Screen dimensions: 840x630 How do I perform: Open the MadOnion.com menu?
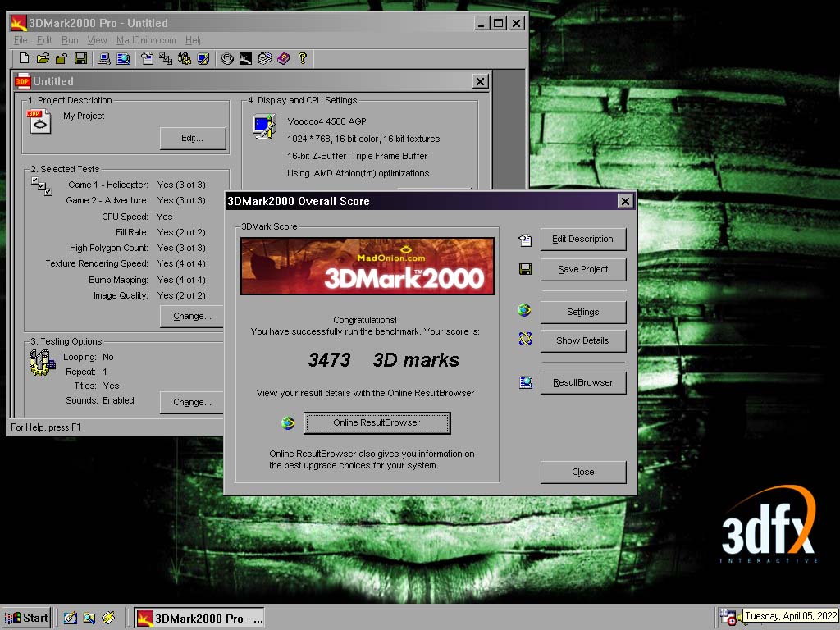[146, 40]
